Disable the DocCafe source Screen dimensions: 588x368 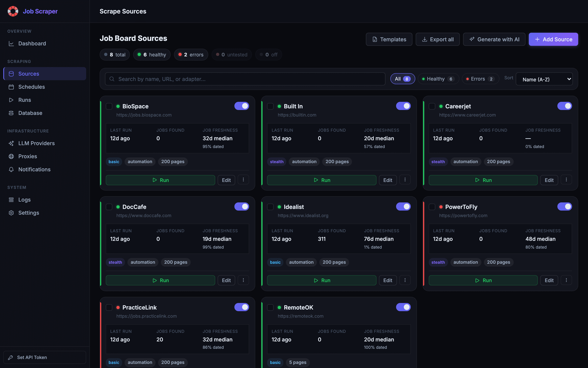pos(242,206)
